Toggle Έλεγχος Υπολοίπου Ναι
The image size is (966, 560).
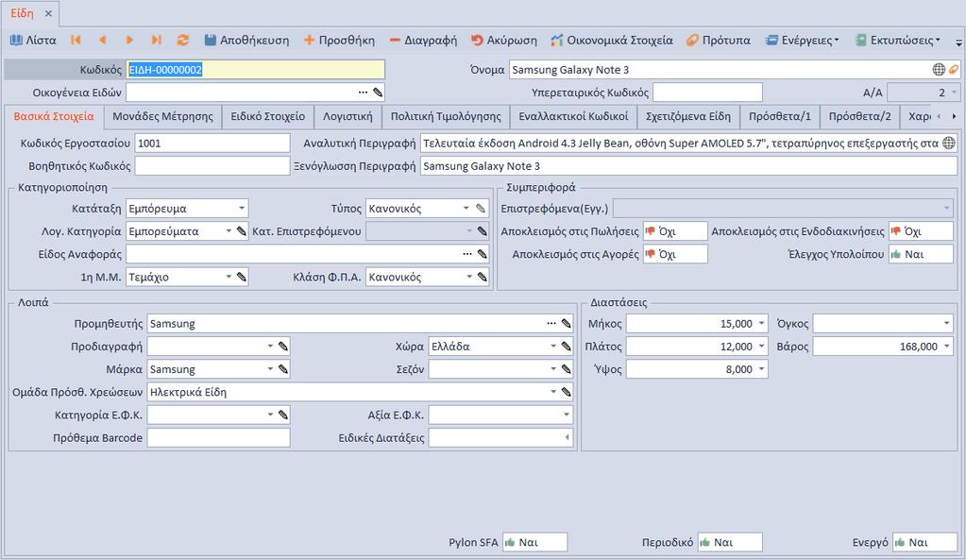[921, 254]
